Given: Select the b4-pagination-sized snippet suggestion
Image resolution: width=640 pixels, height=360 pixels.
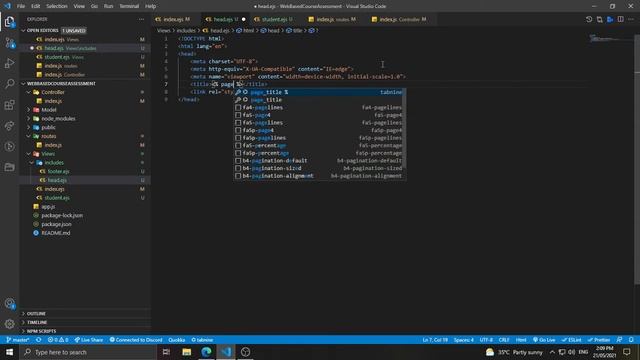Looking at the screenshot, I should [x=319, y=168].
